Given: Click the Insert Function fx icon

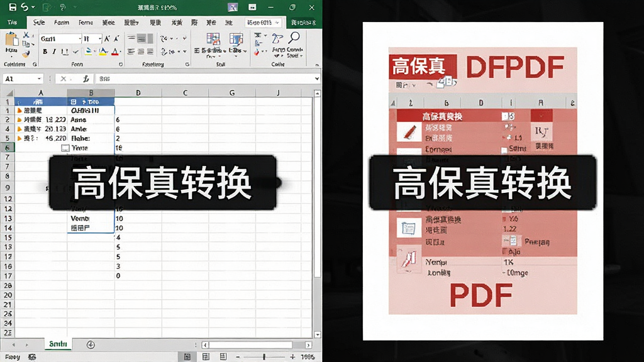Looking at the screenshot, I should (x=86, y=79).
